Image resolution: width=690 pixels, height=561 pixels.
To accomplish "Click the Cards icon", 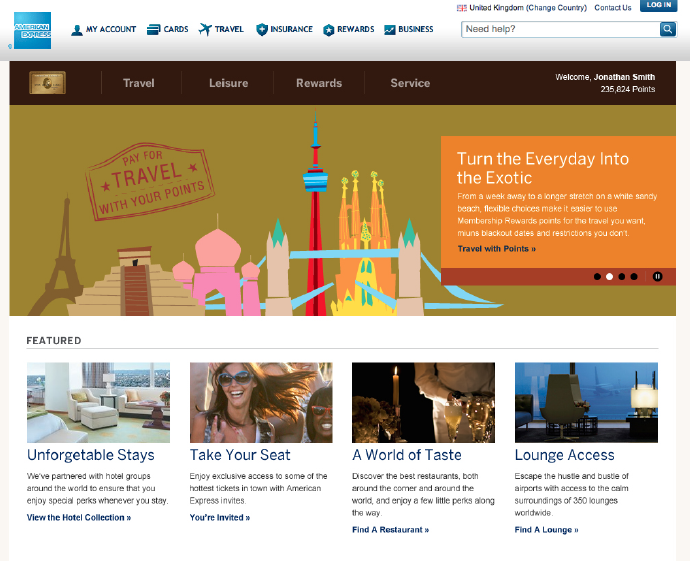I will coord(154,29).
